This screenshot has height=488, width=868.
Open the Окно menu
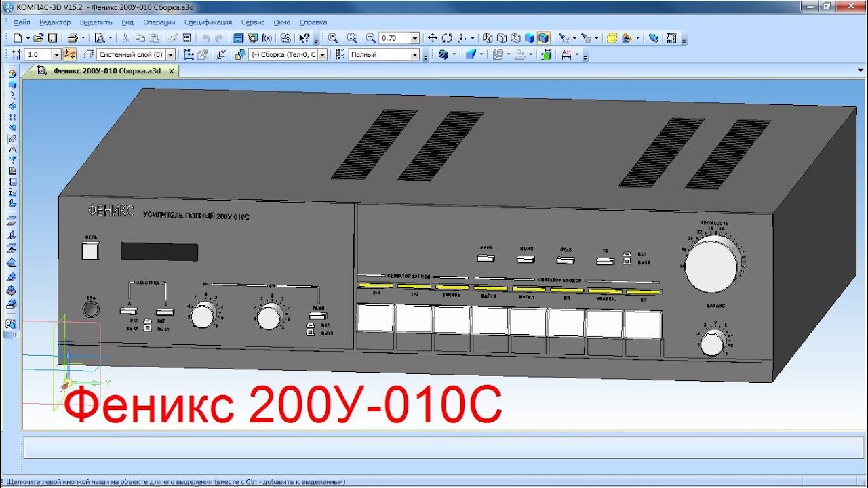coord(282,22)
